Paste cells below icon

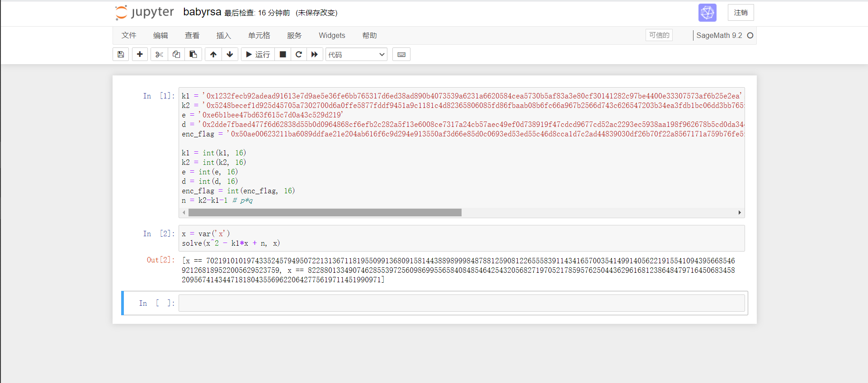[193, 55]
